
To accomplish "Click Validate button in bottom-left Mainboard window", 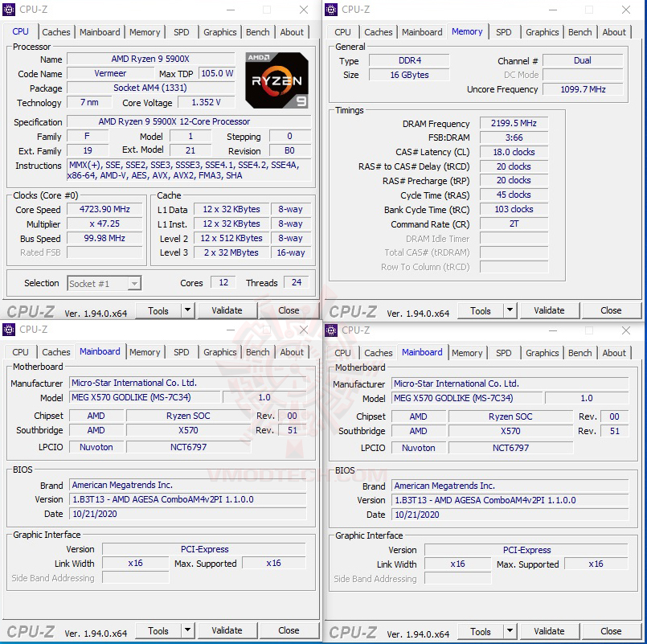I will tap(227, 630).
